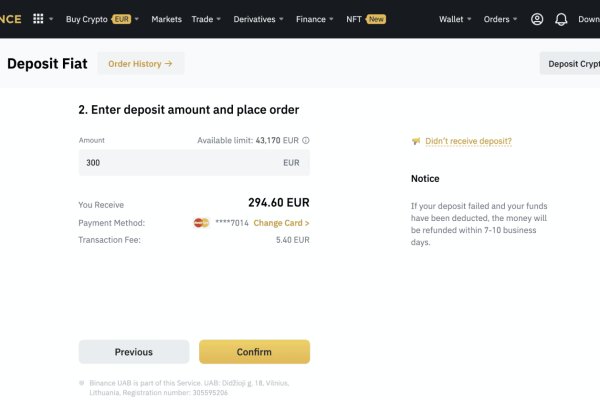Click the Change Card link
The image size is (600, 400).
pos(281,223)
